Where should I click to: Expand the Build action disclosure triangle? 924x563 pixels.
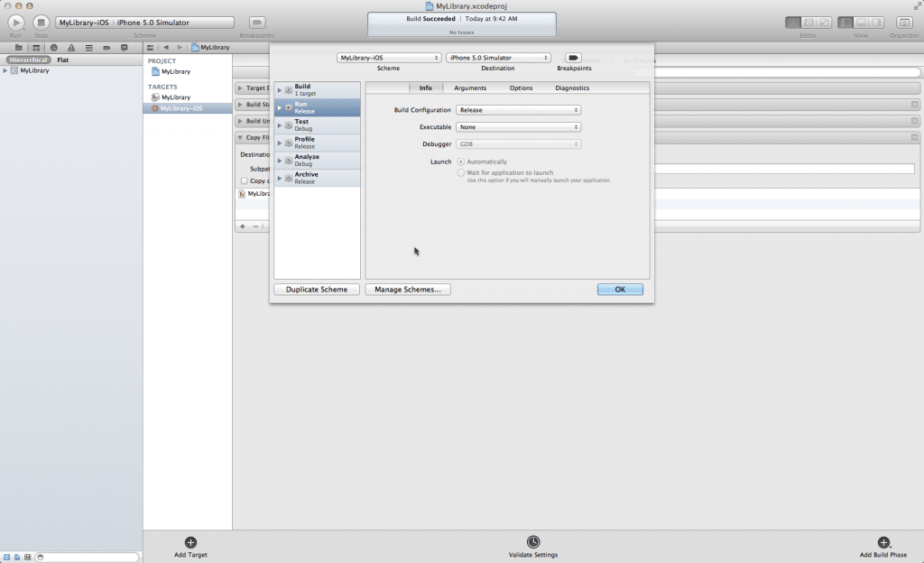click(280, 90)
